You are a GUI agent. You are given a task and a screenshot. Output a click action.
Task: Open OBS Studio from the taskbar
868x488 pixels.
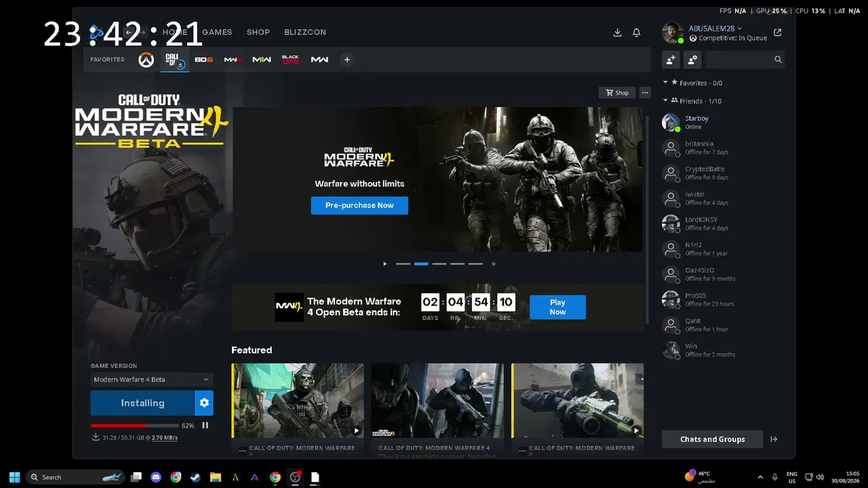pos(295,477)
